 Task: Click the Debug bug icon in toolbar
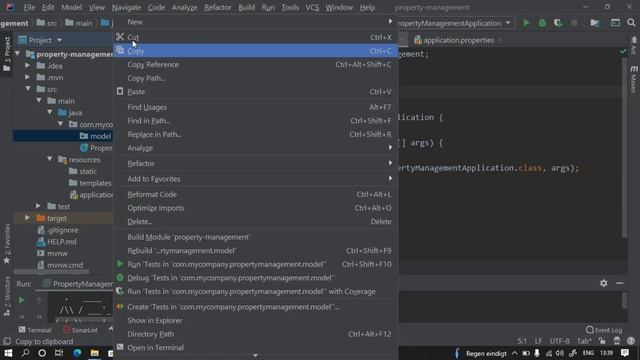click(542, 23)
